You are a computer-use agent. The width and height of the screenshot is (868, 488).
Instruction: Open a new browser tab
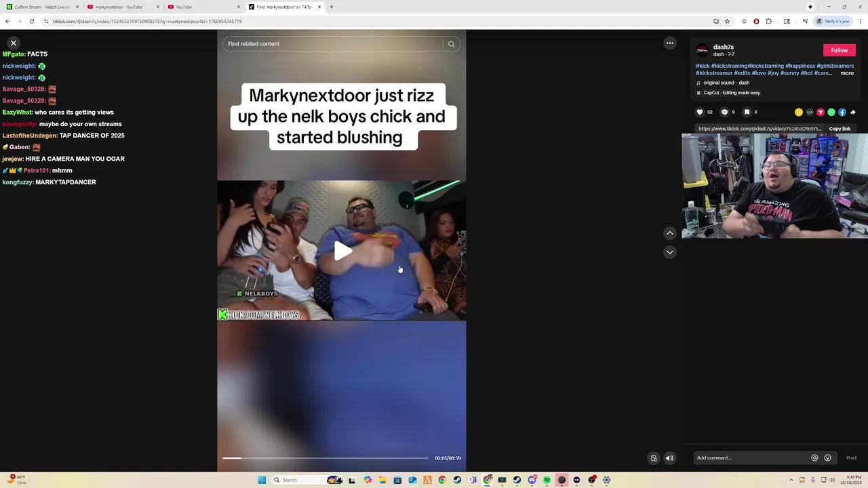331,7
